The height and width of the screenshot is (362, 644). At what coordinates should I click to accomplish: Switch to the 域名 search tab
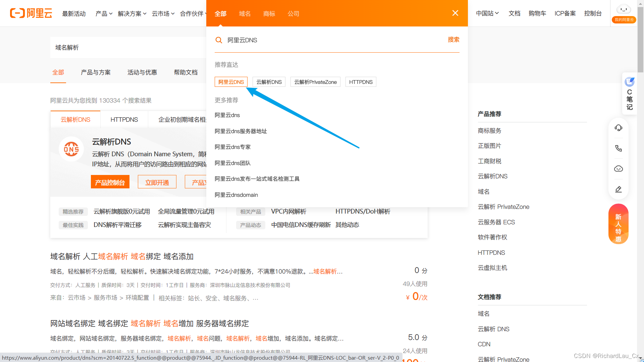click(x=245, y=14)
